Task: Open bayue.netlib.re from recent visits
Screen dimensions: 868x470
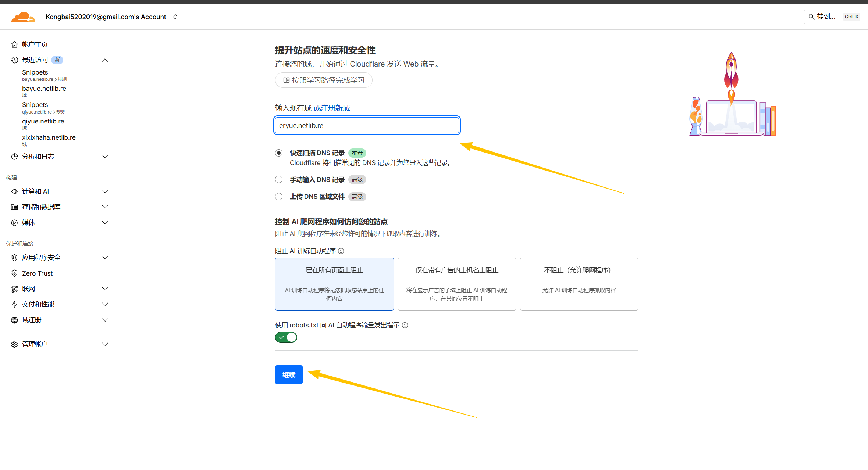Action: (44, 89)
